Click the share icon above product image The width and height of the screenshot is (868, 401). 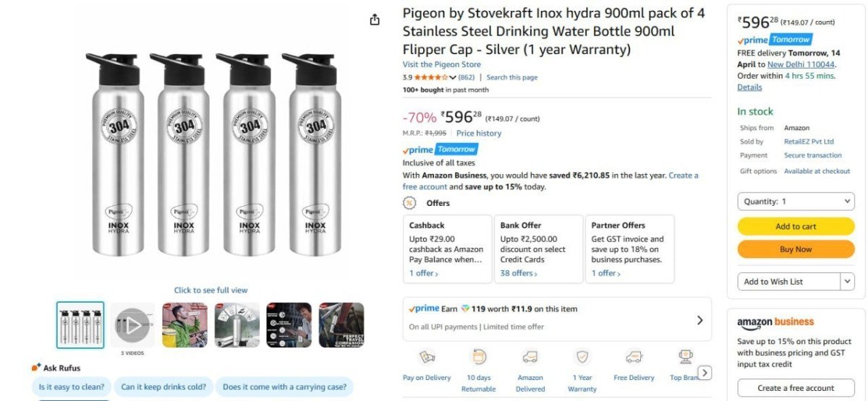[375, 20]
